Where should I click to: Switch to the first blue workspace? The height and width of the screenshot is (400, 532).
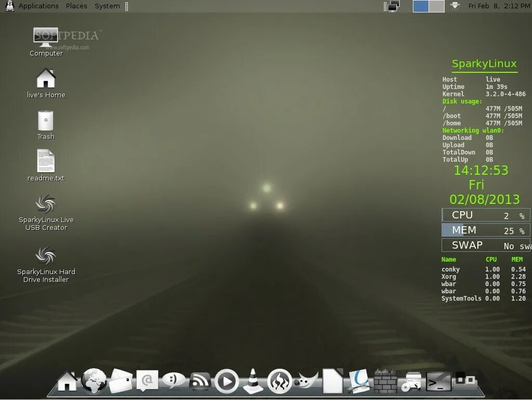click(421, 6)
